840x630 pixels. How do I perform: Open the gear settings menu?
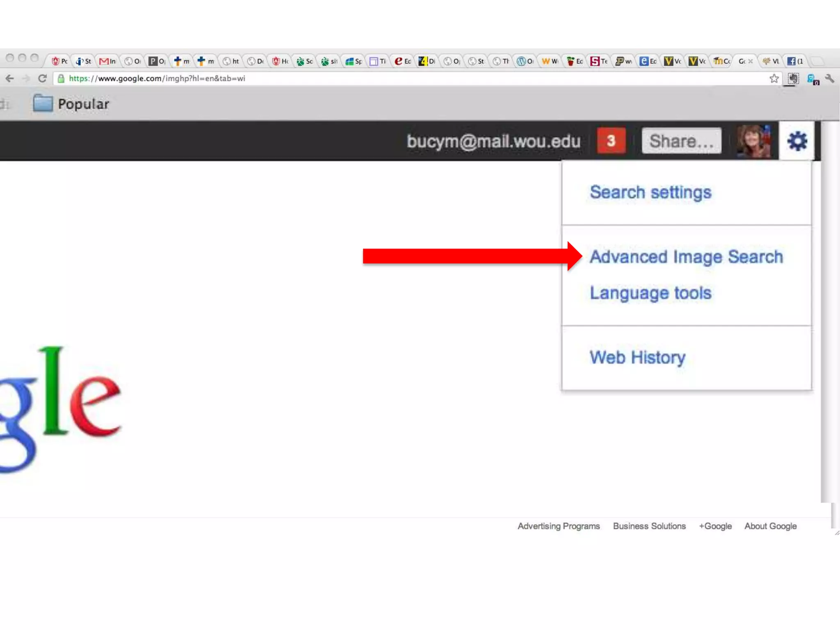[x=797, y=141]
